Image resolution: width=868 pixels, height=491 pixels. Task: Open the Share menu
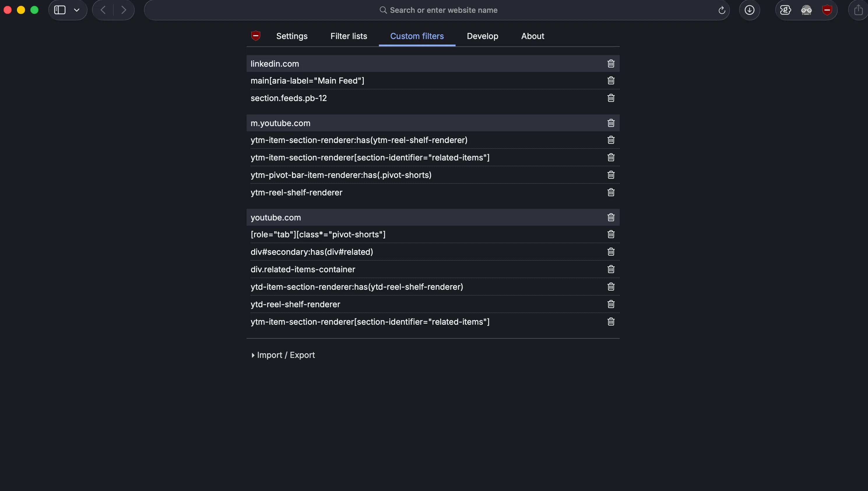(858, 10)
